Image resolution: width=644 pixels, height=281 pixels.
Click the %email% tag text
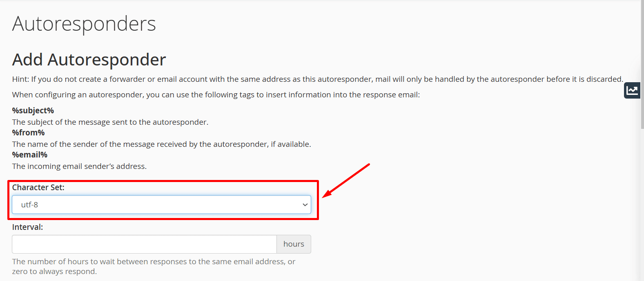[29, 154]
